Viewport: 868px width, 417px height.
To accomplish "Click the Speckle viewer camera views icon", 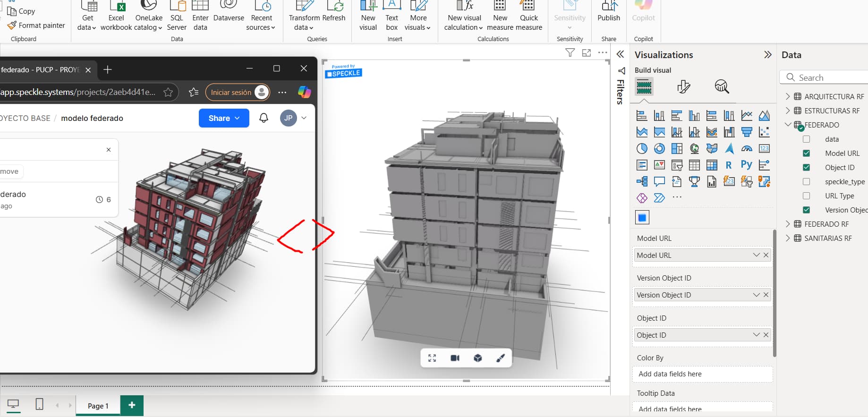I will 455,358.
